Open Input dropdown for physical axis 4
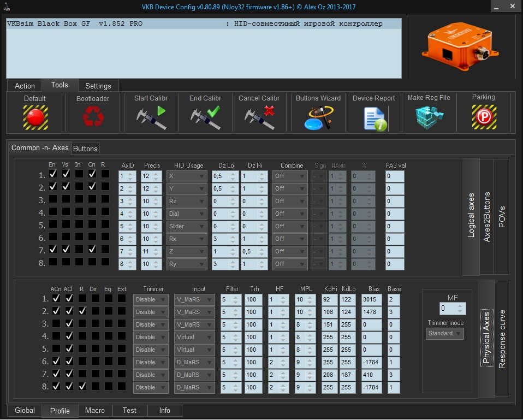Image resolution: width=523 pixels, height=420 pixels. click(194, 338)
